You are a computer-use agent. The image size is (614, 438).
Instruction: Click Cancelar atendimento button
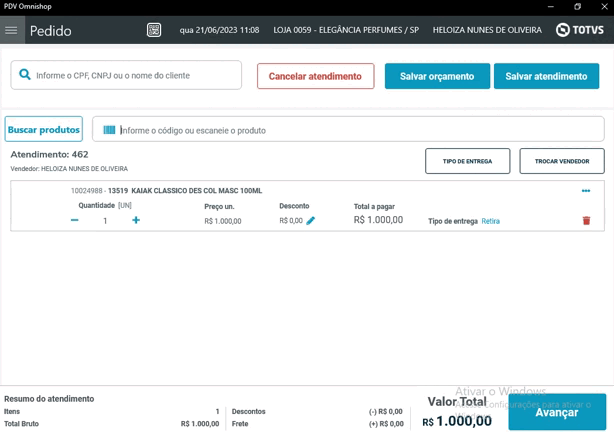[x=316, y=76]
